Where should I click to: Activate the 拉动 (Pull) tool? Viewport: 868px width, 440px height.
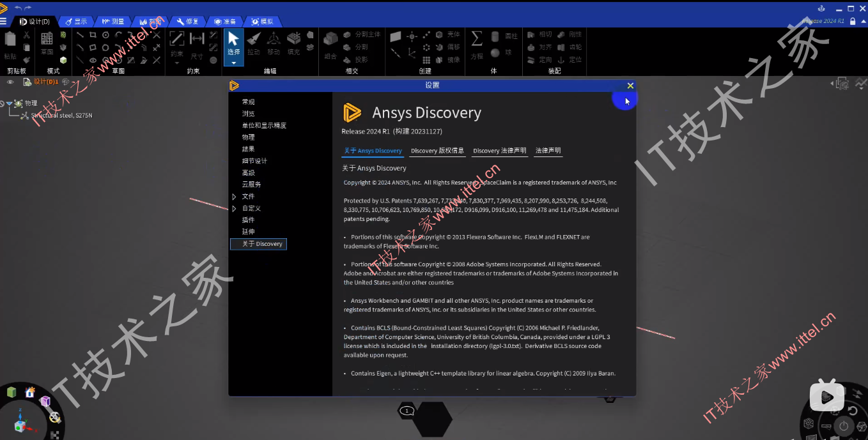tap(254, 43)
